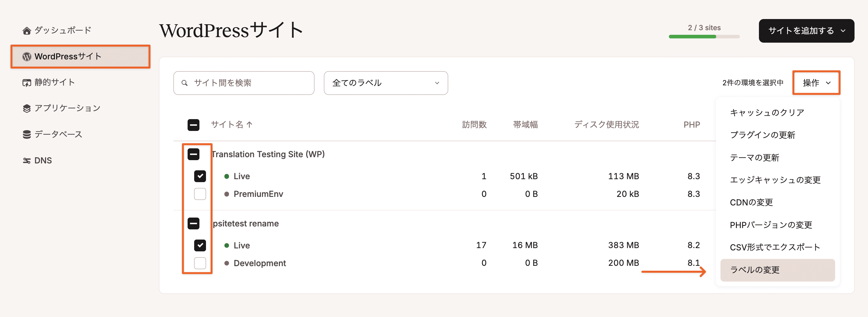Check the PremiumEnv environment checkbox
Viewport: 868px width, 317px height.
point(200,194)
